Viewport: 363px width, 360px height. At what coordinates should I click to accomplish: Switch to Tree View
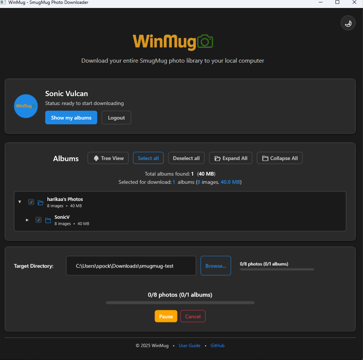[x=108, y=158]
